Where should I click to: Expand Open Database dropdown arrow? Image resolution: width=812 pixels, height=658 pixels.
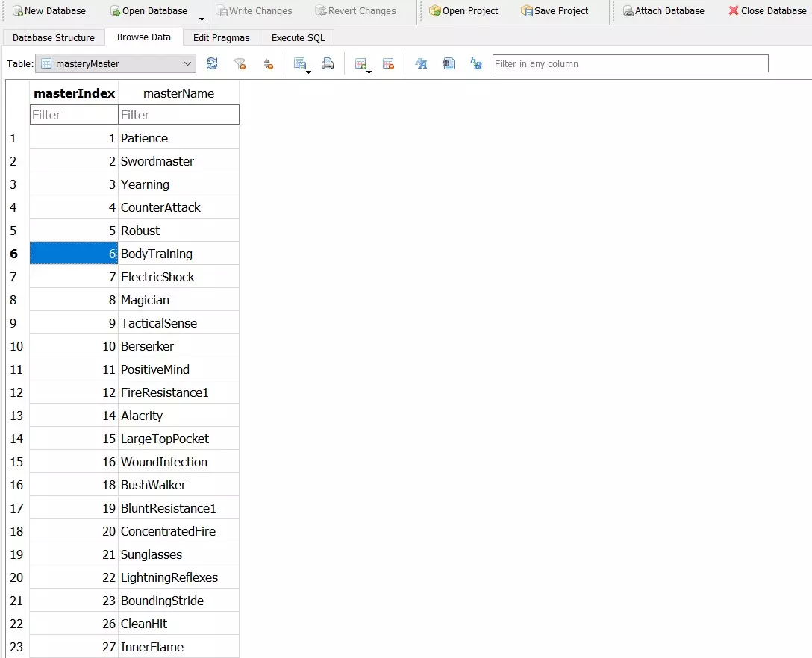click(202, 19)
